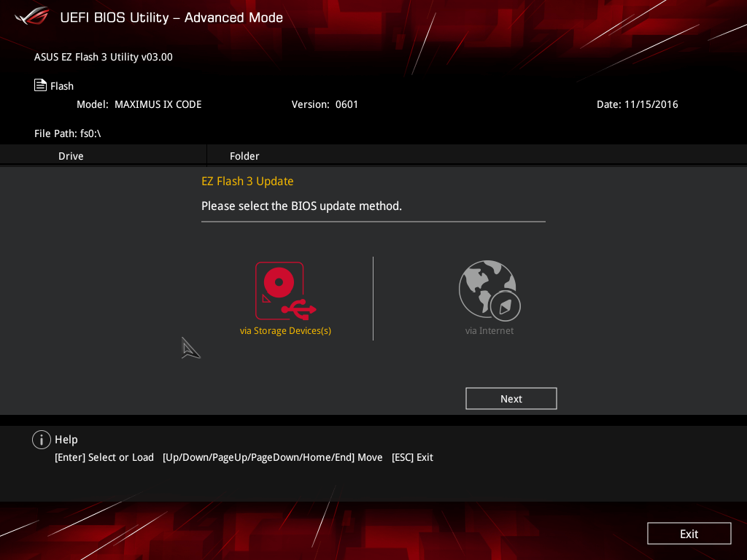Click the Help info circle icon
747x560 pixels.
click(x=42, y=440)
